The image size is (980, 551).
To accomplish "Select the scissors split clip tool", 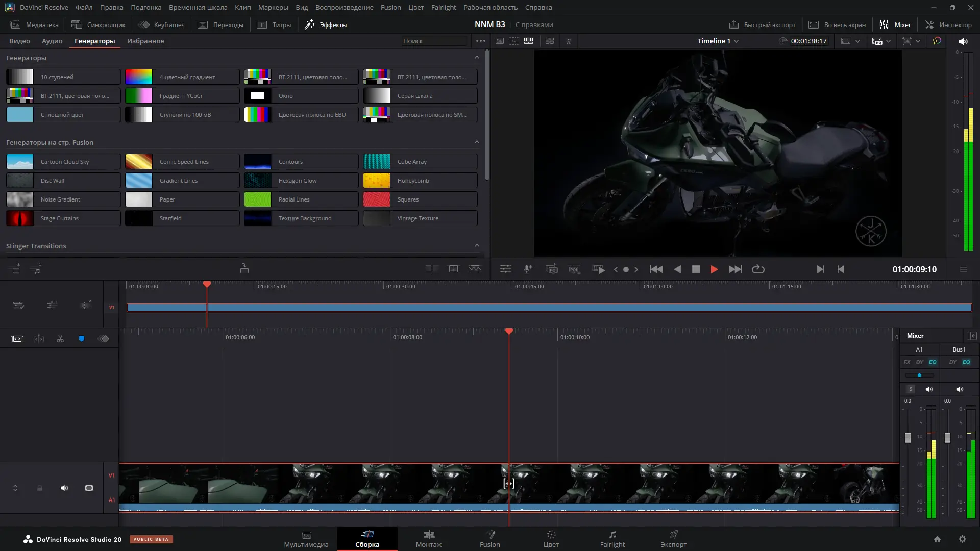I will (x=60, y=339).
